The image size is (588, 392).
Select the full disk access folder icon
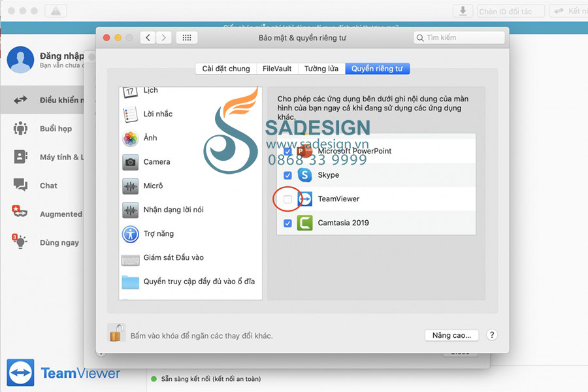click(131, 282)
